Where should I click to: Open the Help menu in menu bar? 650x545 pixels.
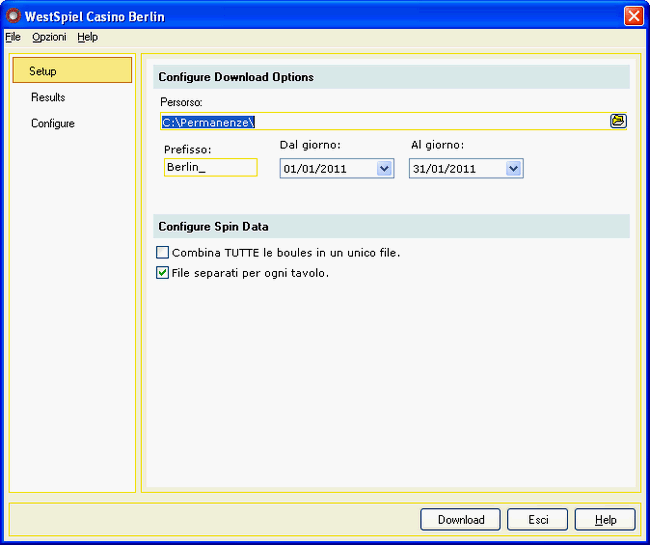click(88, 37)
